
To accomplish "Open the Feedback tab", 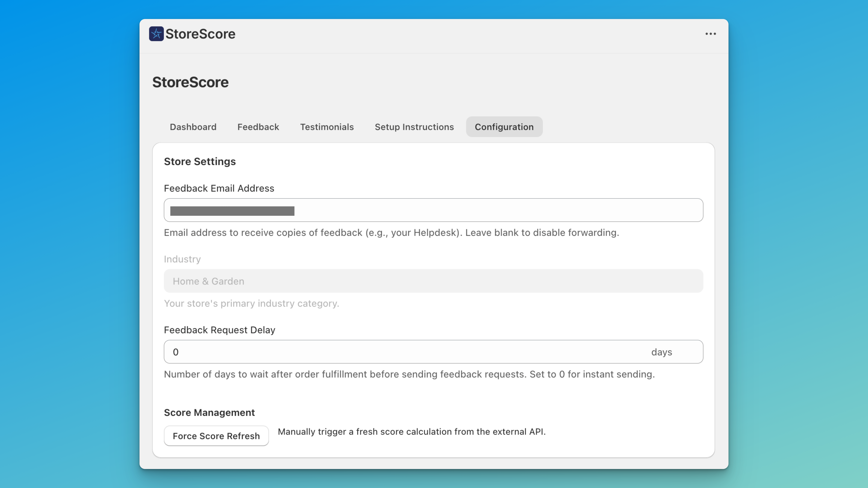I will coord(258,127).
